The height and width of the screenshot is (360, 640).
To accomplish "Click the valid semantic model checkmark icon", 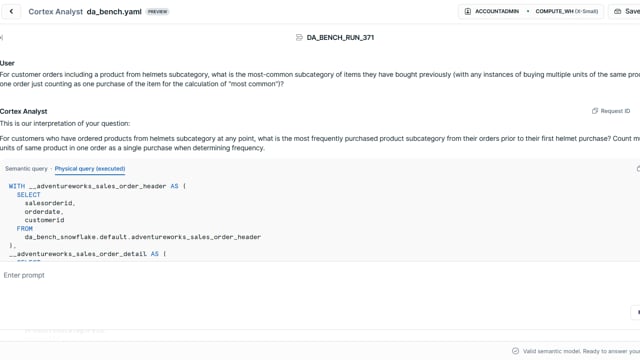I will tap(516, 351).
